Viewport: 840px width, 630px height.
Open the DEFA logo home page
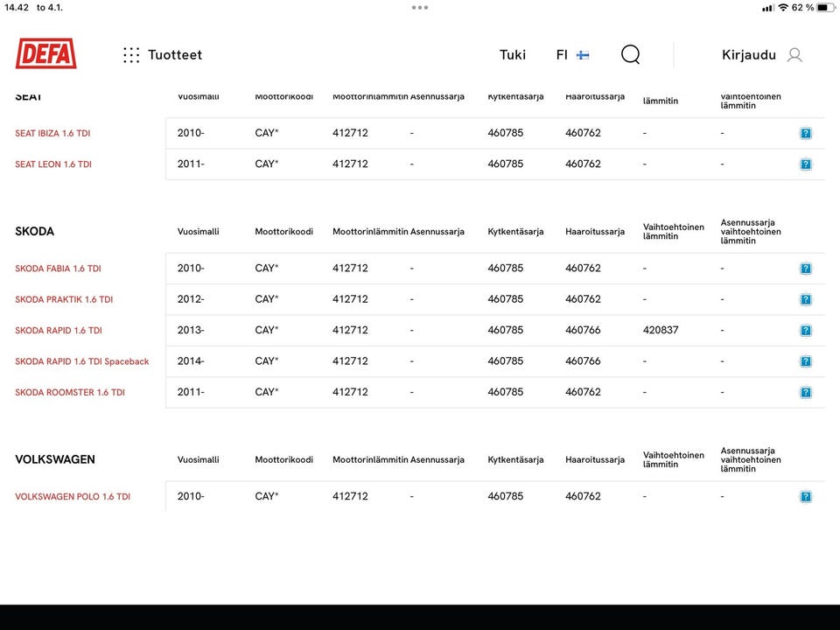[x=46, y=53]
